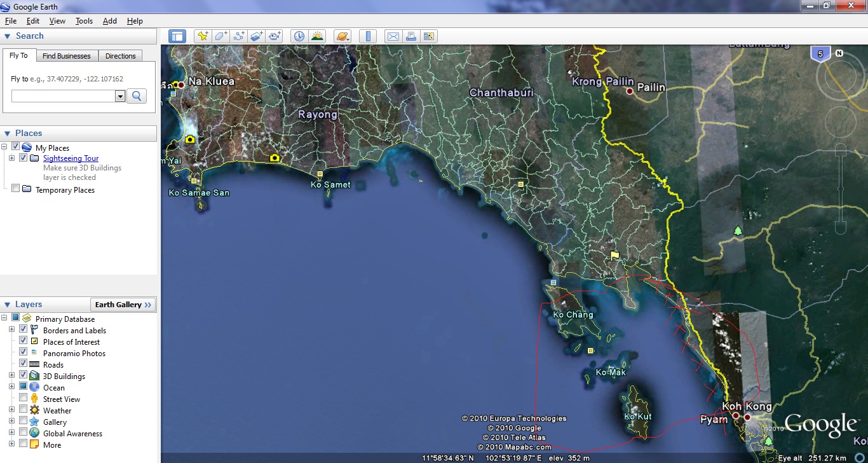
Task: Toggle sunlight across the landscape
Action: (x=317, y=36)
